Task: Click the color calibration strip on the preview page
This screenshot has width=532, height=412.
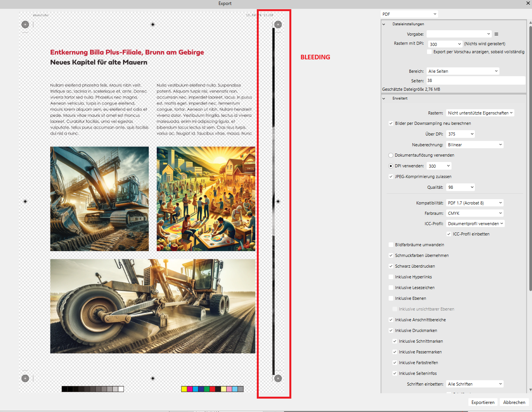Action: [x=212, y=389]
